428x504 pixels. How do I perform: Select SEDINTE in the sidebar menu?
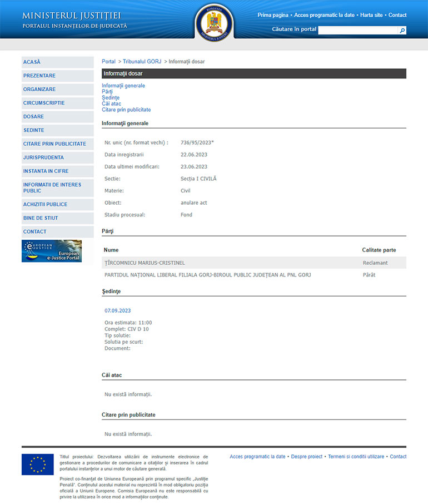pos(57,131)
